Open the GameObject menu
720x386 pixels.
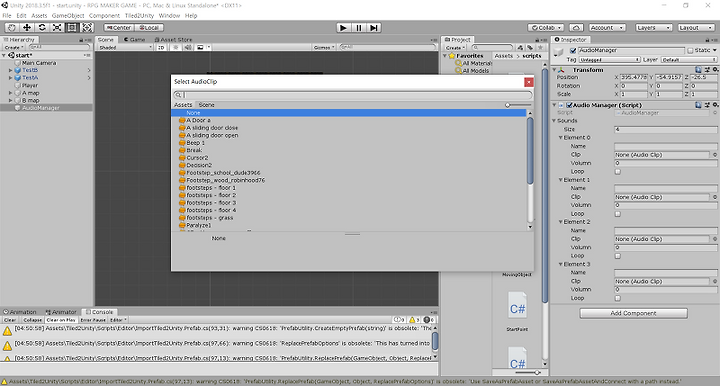68,16
